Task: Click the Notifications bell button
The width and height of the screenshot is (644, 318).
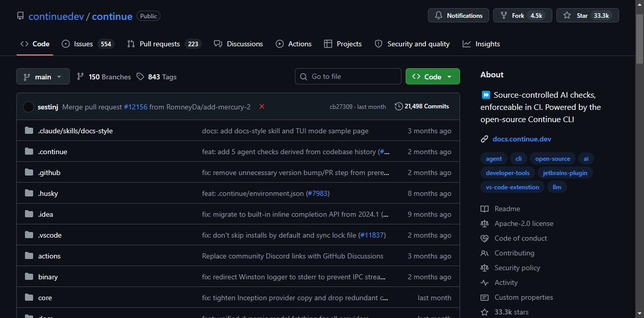Action: pos(459,15)
